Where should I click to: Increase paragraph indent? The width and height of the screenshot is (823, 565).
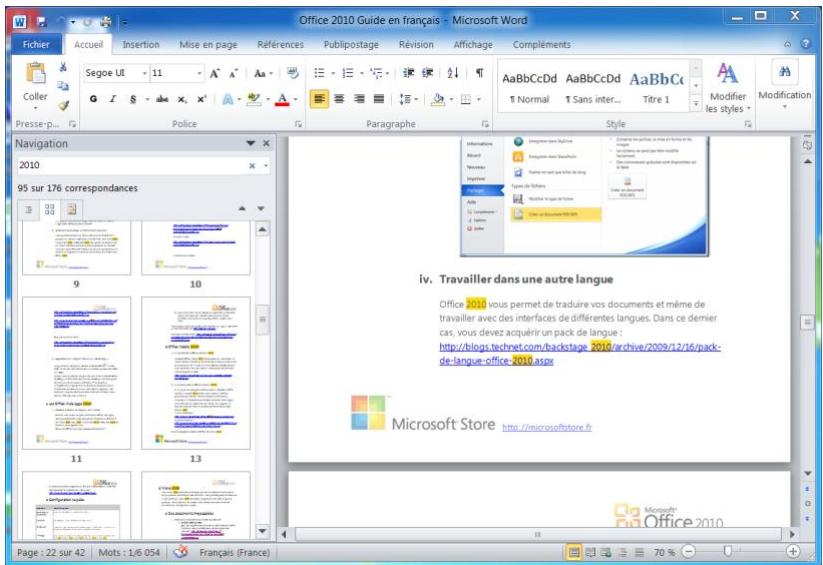(x=428, y=73)
